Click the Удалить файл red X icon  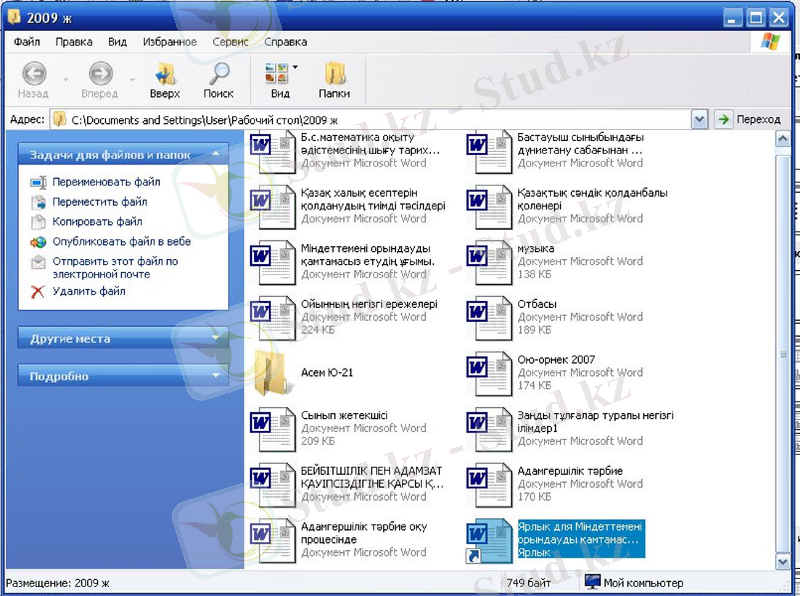click(38, 292)
